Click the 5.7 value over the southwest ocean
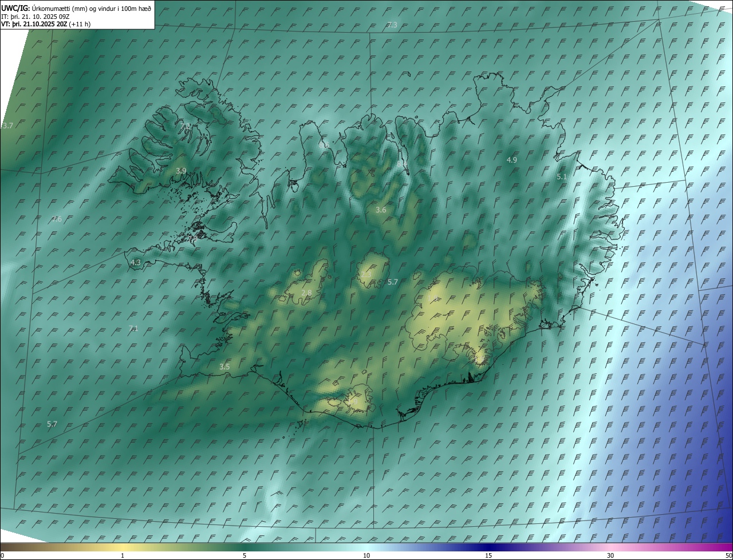Screen dimensions: 733x560 pos(52,424)
